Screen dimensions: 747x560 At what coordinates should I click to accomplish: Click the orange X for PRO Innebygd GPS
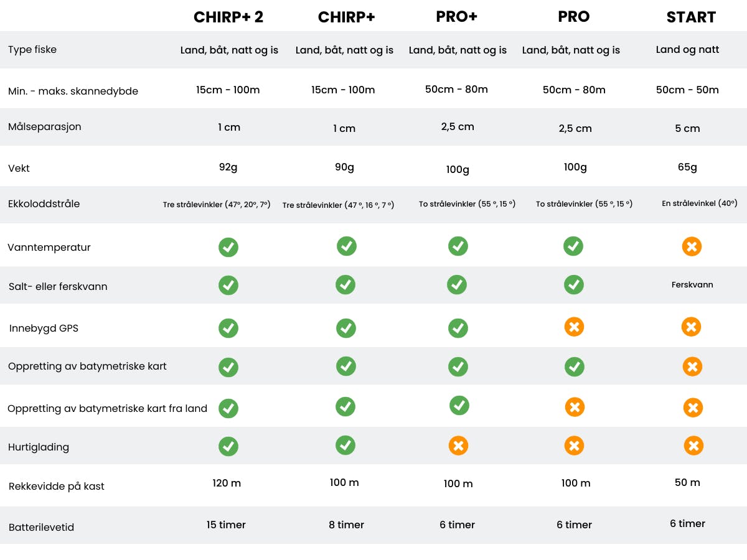[x=575, y=327]
